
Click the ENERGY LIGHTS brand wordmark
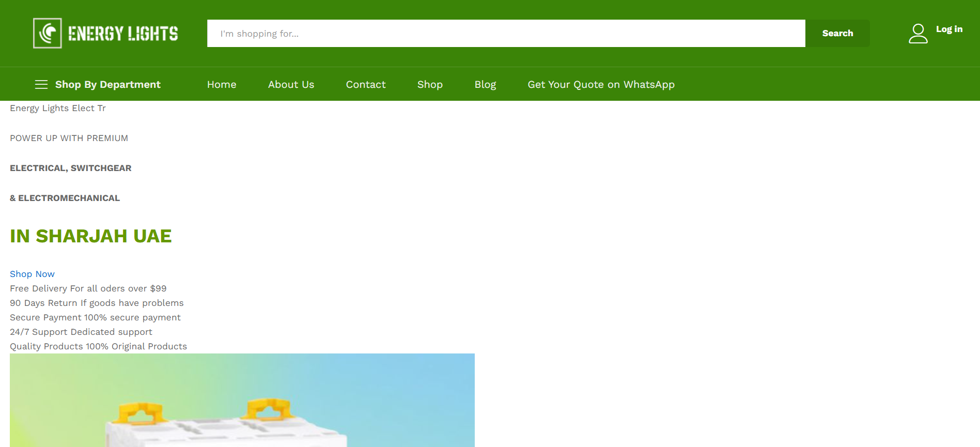123,34
